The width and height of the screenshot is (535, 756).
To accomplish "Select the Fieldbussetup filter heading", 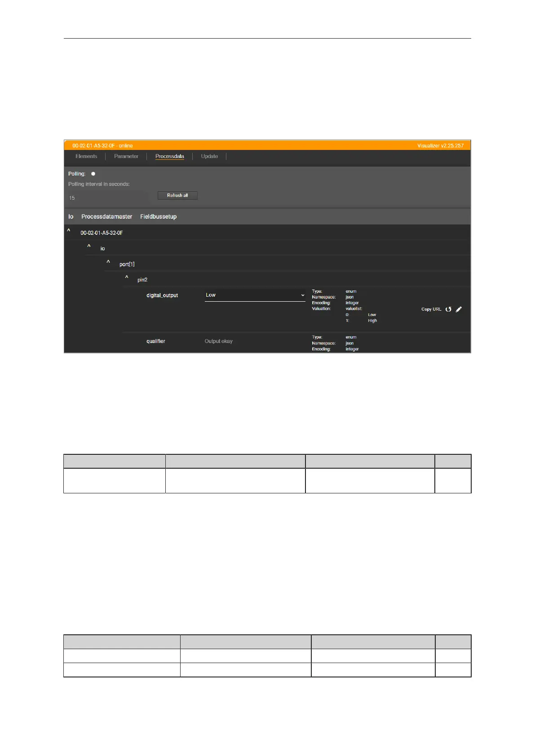I will click(x=158, y=216).
